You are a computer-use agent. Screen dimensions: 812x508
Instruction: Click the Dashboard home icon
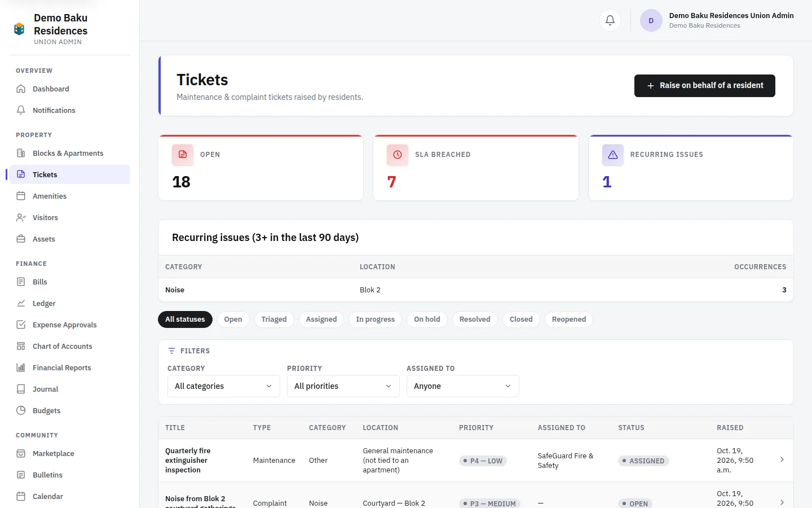21,89
